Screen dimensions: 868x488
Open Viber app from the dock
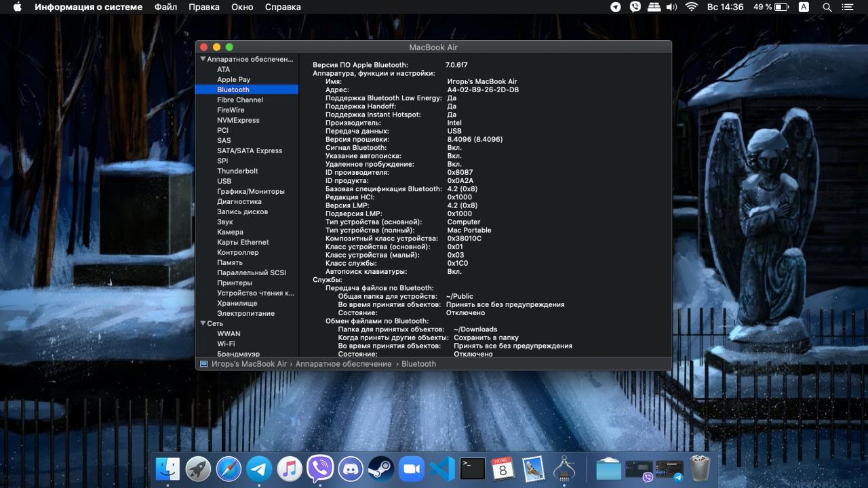[x=320, y=468]
